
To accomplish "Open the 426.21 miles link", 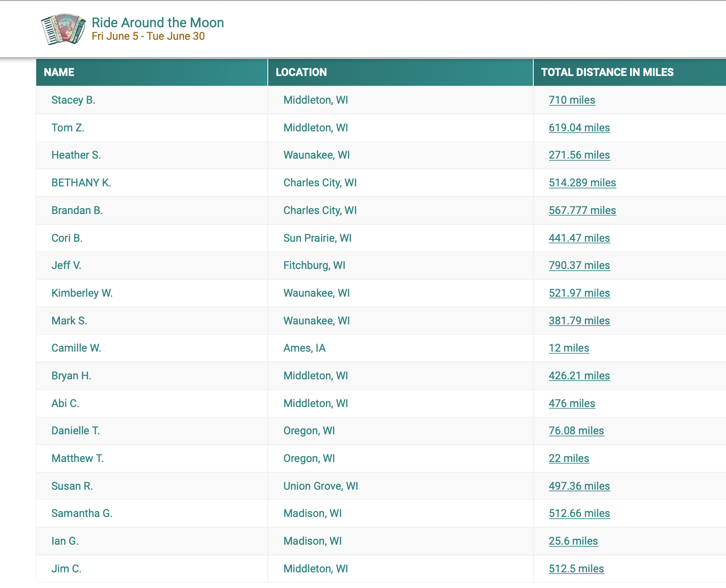I will coord(579,376).
